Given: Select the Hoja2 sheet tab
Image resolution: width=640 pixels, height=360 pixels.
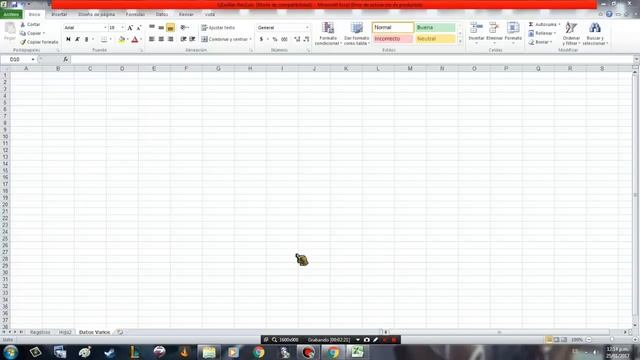Looking at the screenshot, I should click(65, 332).
